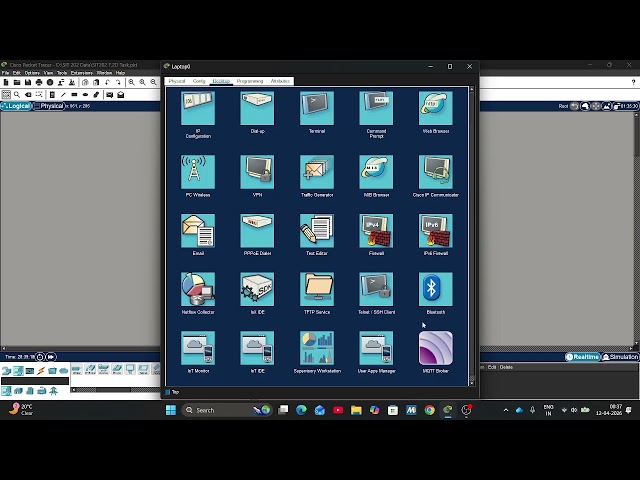Open the Command Prompt app
The image size is (640, 480).
click(376, 108)
